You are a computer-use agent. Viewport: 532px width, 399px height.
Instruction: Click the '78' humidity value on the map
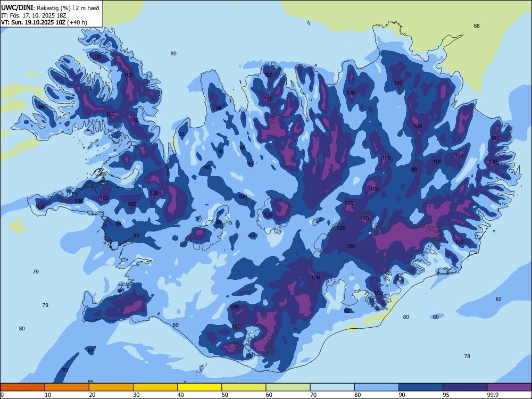[467, 356]
